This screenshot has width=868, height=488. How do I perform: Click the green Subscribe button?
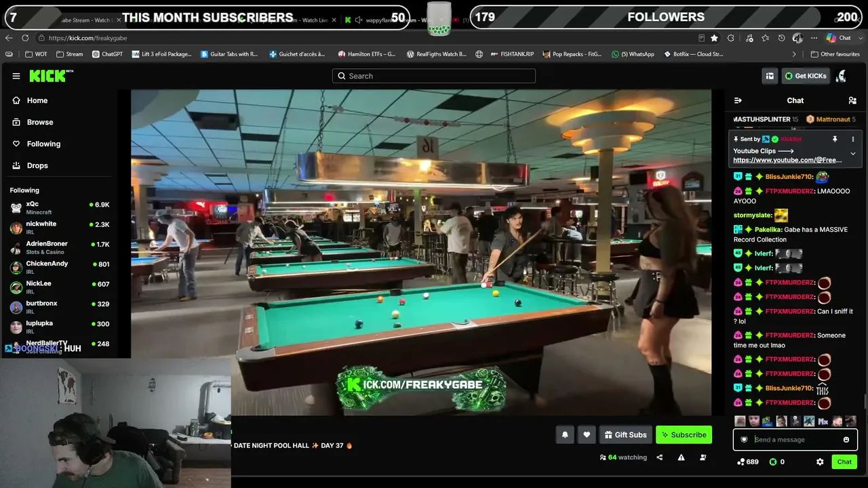[684, 435]
